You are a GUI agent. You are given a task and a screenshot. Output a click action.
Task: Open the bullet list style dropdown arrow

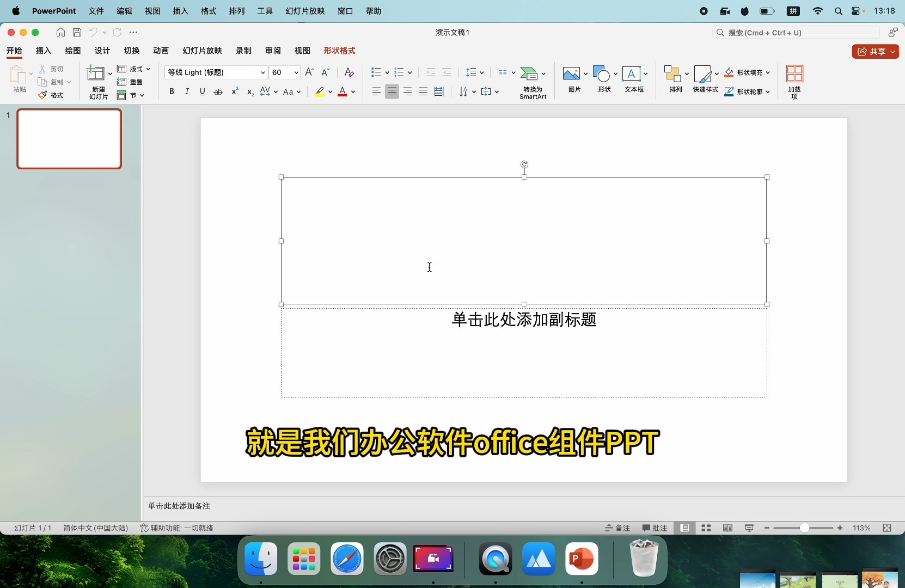(x=387, y=72)
